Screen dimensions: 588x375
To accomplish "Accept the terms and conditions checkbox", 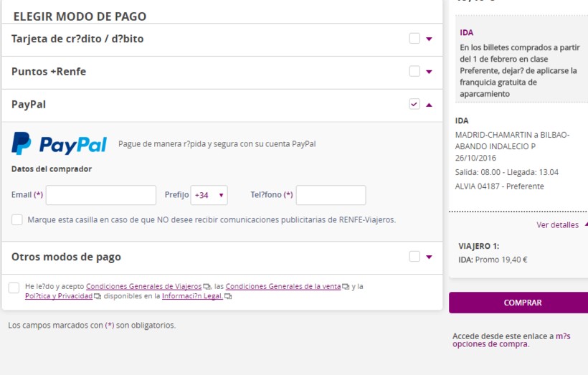I will point(14,288).
